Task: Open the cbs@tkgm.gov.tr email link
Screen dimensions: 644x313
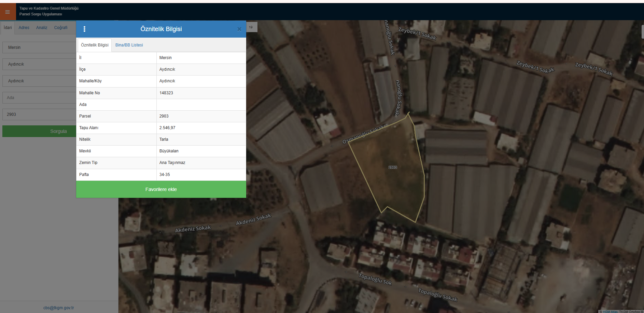Action: point(58,308)
